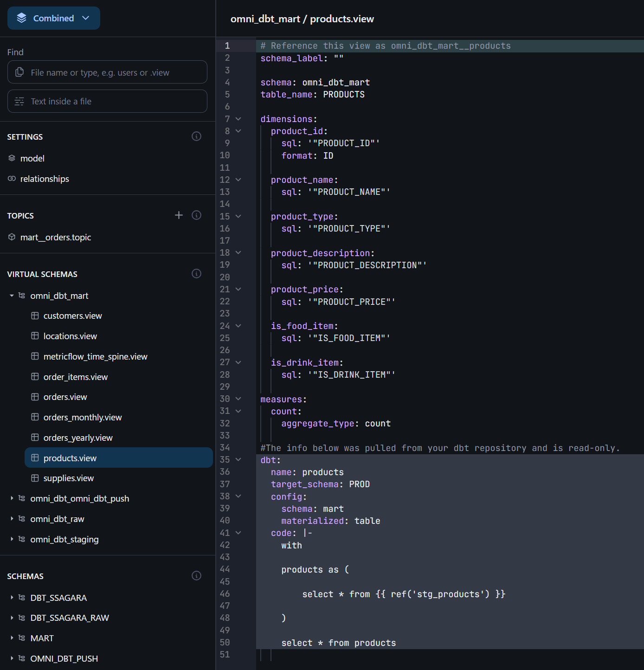Click the info icon next to SCHEMAS
The height and width of the screenshot is (670, 644).
point(196,576)
